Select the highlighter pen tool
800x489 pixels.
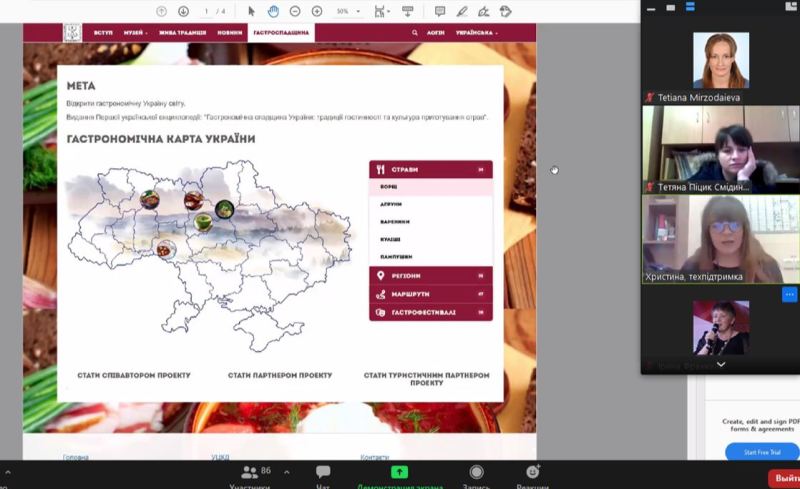pyautogui.click(x=462, y=11)
